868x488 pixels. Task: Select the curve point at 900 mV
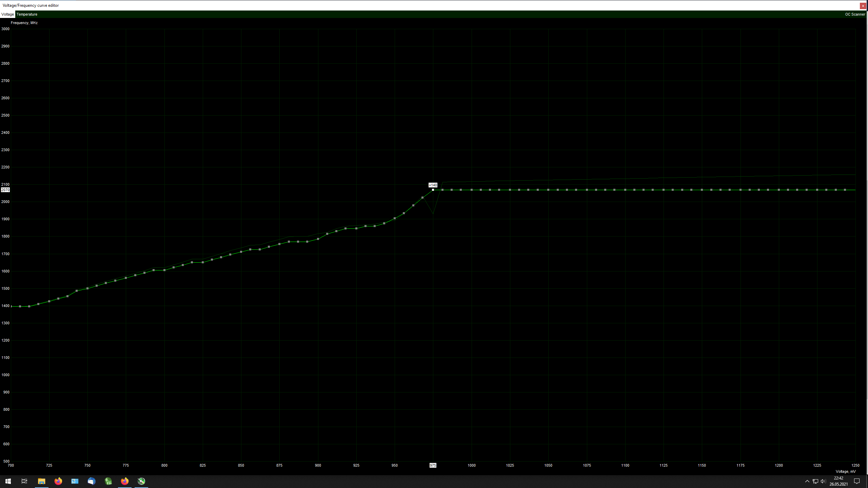[x=318, y=239]
